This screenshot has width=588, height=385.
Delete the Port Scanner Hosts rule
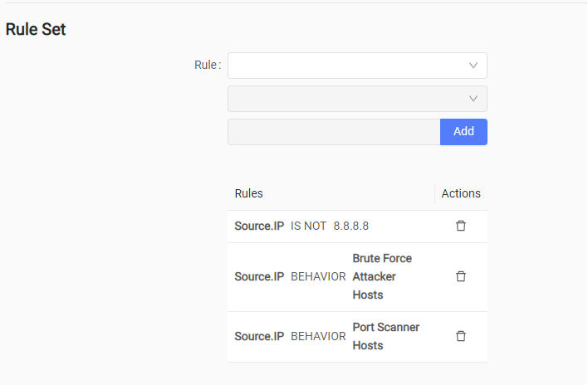[460, 336]
